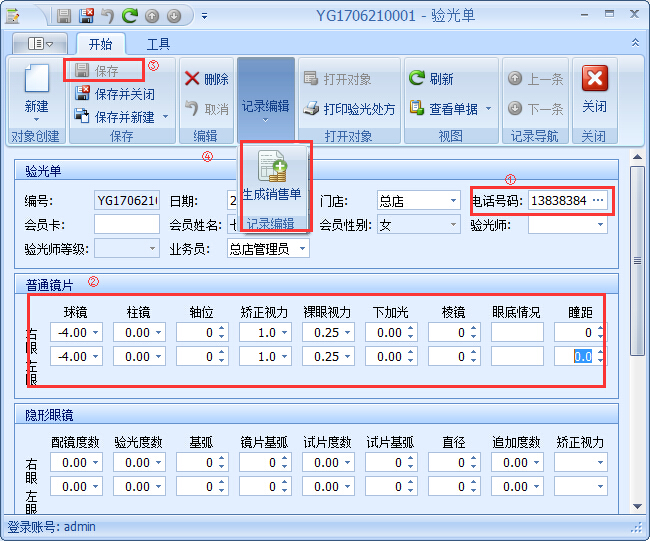The image size is (650, 541).
Task: Open right eye 矫正视力 1.0 dropdown
Action: pos(285,332)
